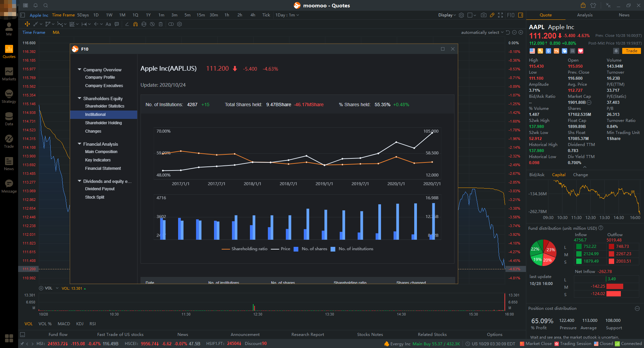
Task: Click the notification bell in the title bar
Action: pos(36,5)
